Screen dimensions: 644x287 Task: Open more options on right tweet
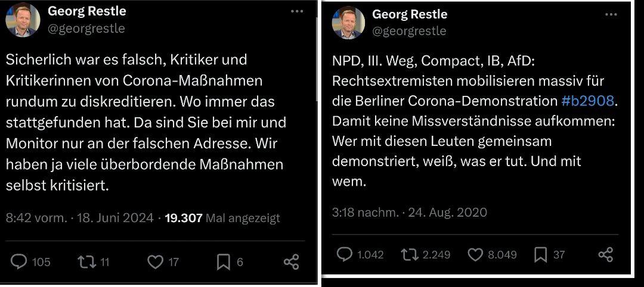611,14
